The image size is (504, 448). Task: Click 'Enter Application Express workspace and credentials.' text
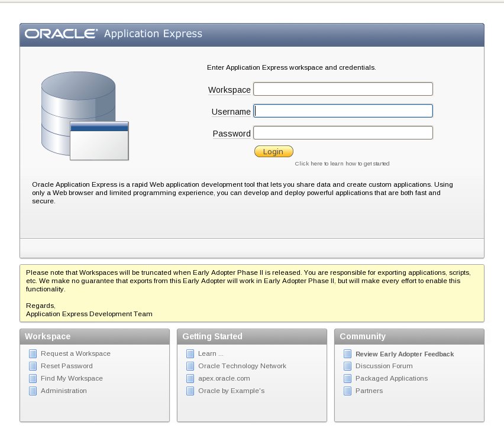click(292, 67)
